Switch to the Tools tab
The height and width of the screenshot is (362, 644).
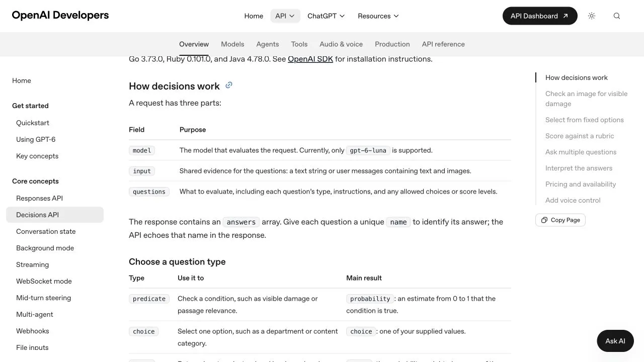(x=299, y=44)
